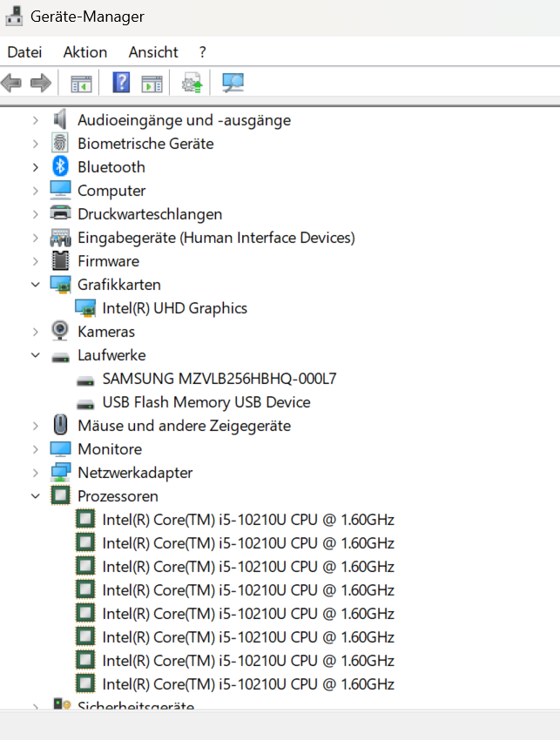Viewport: 560px width, 740px height.
Task: Collapse the Prozessoren node
Action: [36, 496]
